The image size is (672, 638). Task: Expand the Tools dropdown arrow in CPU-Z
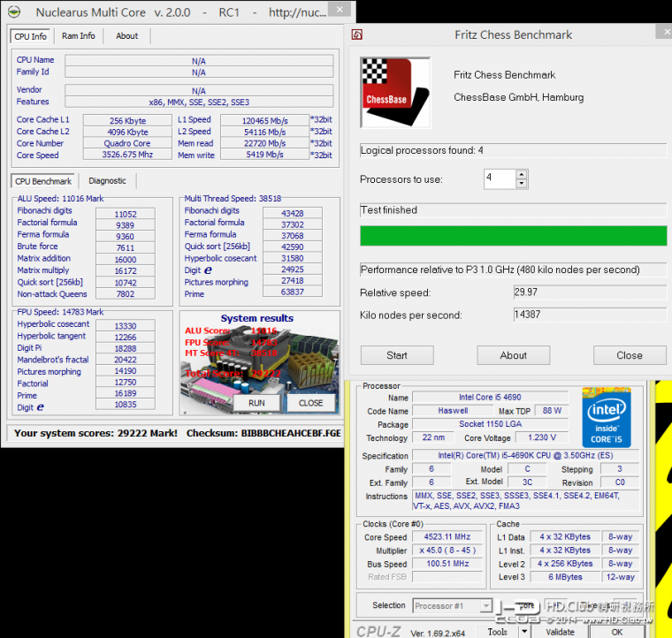(523, 631)
